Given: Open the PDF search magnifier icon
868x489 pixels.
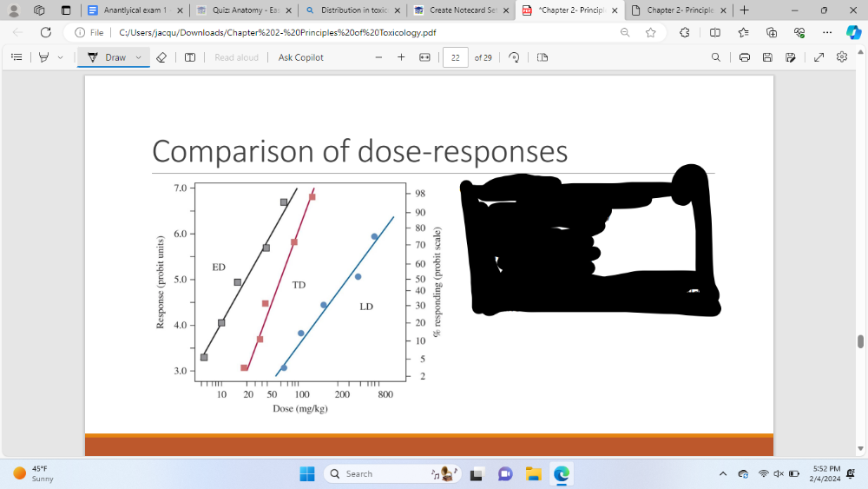Looking at the screenshot, I should tap(715, 57).
